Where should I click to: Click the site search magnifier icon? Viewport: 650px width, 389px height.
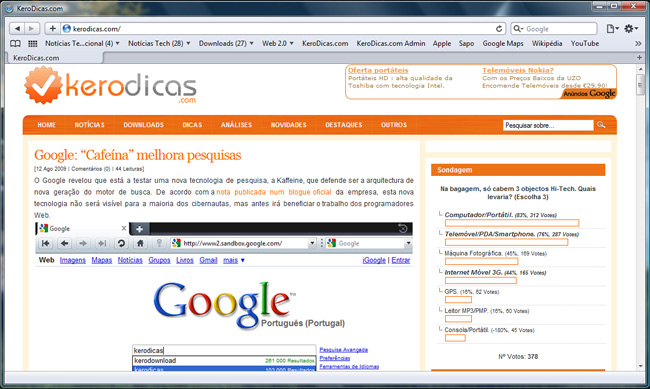[601, 125]
